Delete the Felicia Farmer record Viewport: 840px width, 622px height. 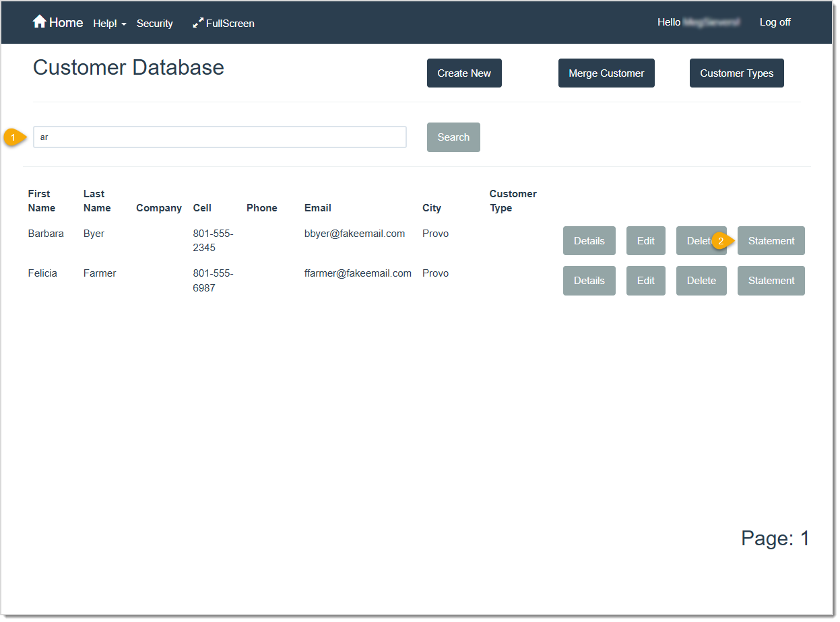701,280
